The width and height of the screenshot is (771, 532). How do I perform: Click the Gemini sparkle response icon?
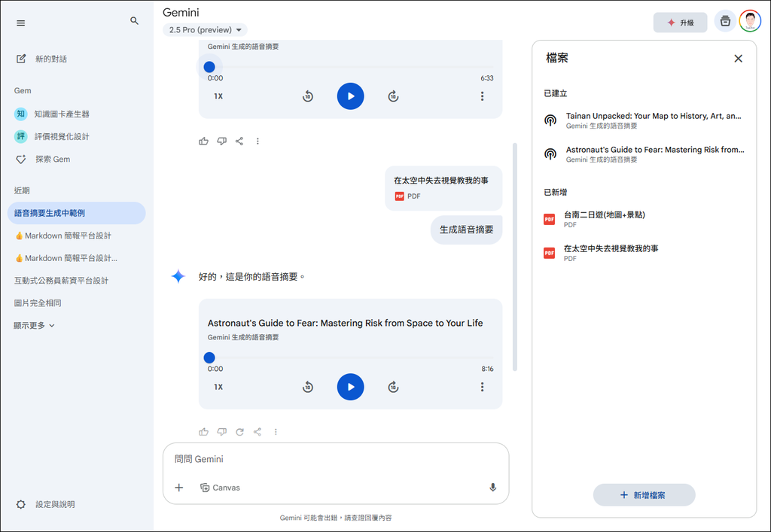tap(178, 277)
